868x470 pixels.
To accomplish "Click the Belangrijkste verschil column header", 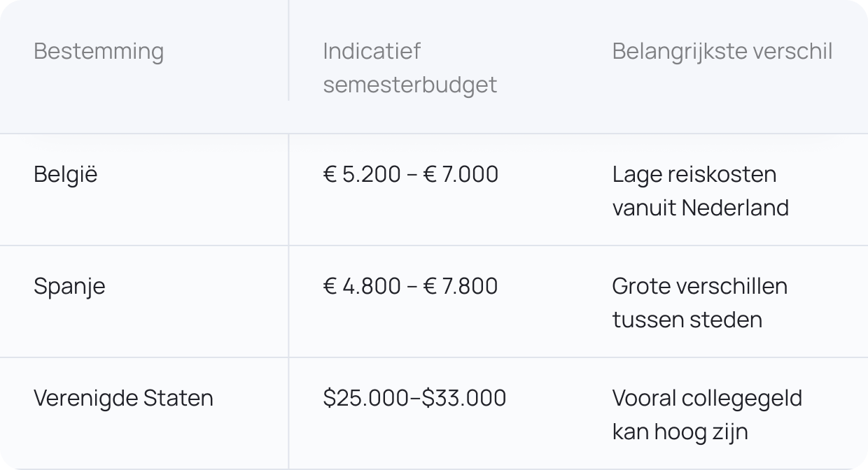I will click(722, 51).
